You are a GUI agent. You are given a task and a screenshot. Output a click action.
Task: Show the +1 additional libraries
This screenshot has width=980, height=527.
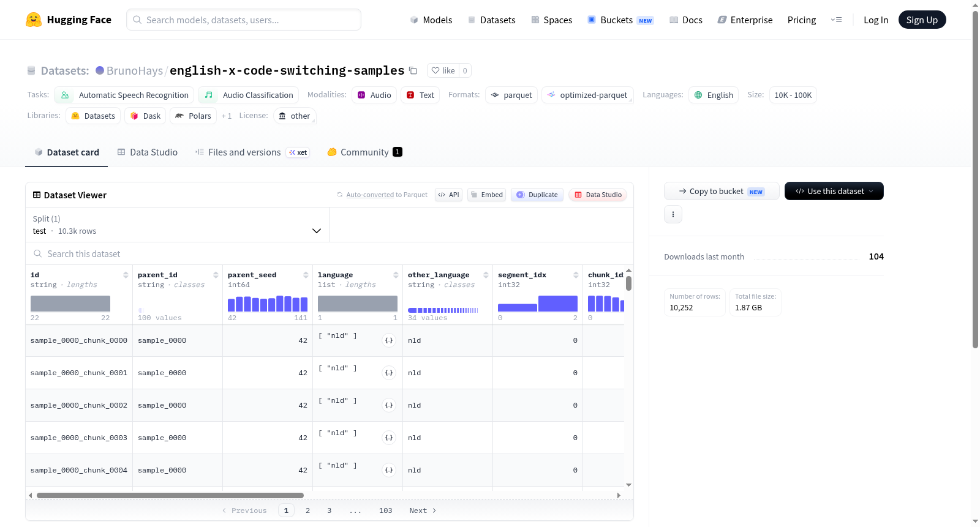coord(227,116)
